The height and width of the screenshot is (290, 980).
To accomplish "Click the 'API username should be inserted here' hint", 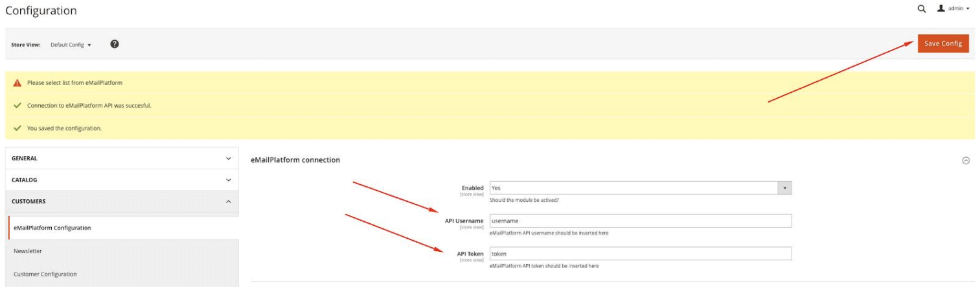I will tap(549, 233).
